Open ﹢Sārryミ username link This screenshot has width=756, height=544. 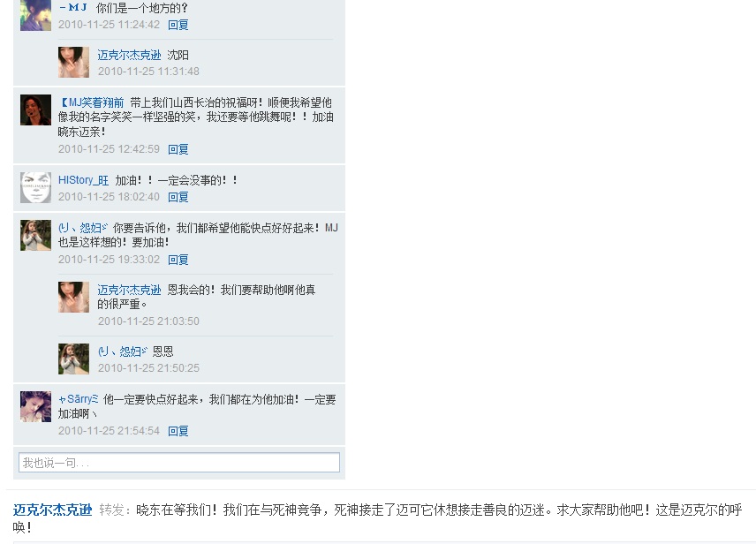pyautogui.click(x=78, y=399)
